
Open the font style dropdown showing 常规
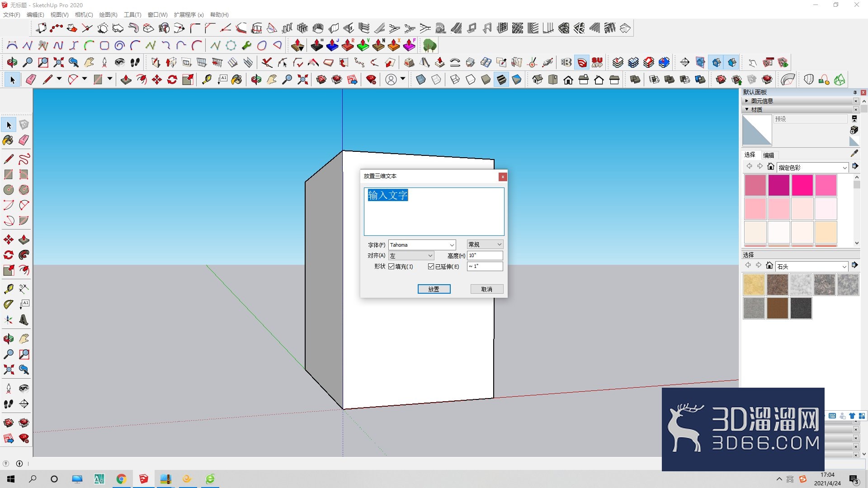click(x=485, y=244)
